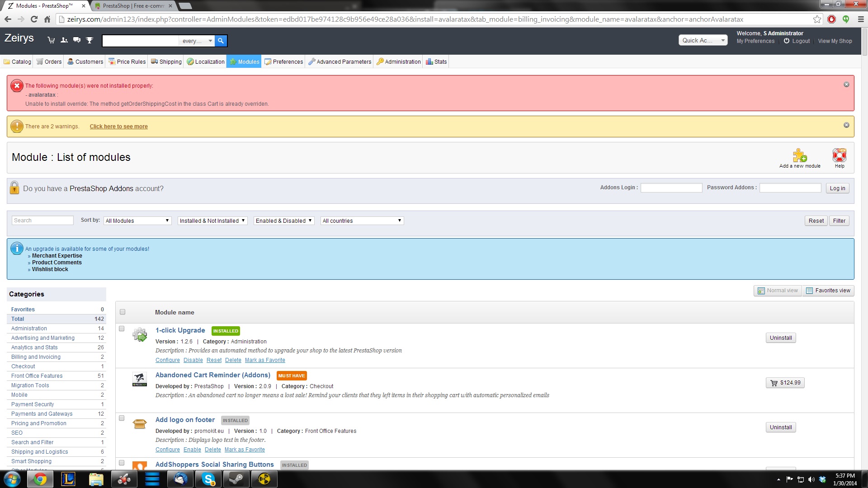
Task: Switch to the Favorites view tab
Action: tap(828, 291)
